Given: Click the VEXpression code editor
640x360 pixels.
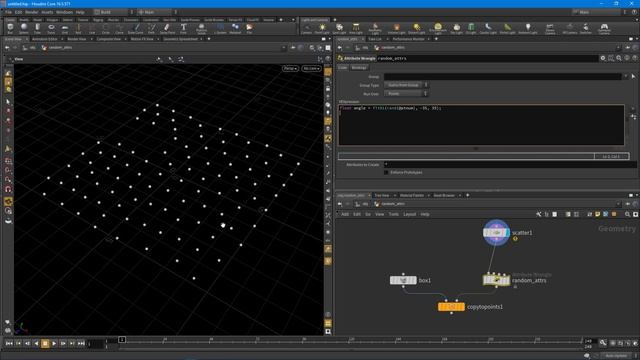Looking at the screenshot, I should pyautogui.click(x=481, y=125).
